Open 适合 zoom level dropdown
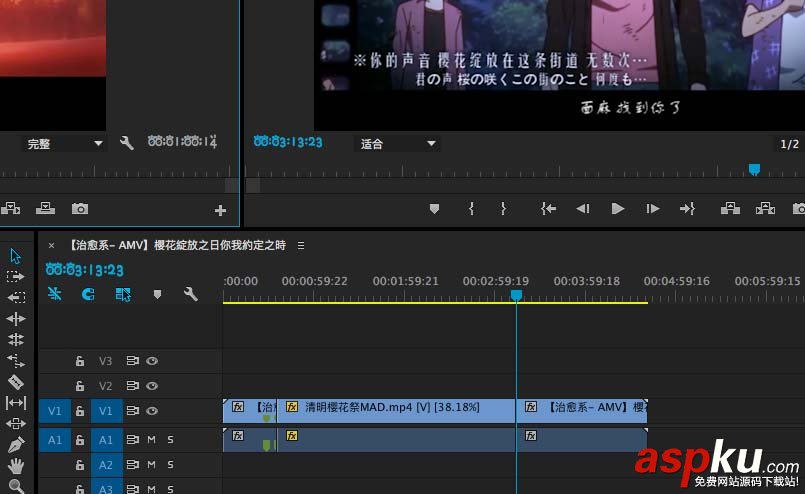Screen dimensions: 805x494 (397, 144)
